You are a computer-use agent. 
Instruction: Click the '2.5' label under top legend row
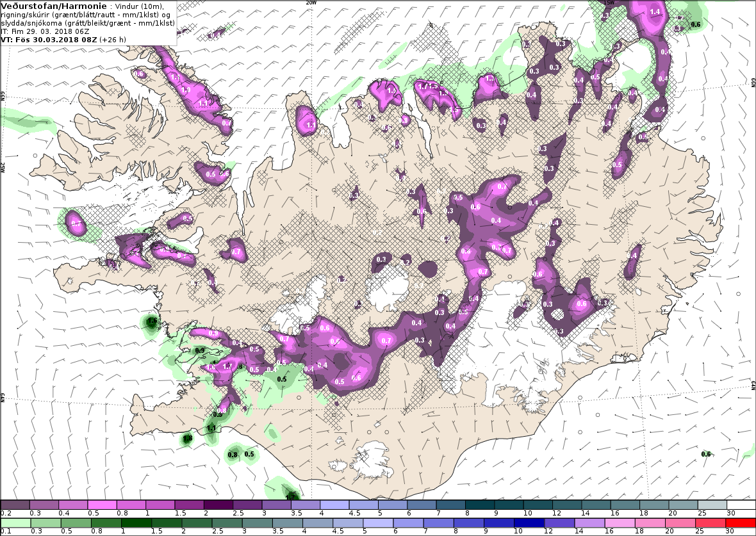click(238, 514)
